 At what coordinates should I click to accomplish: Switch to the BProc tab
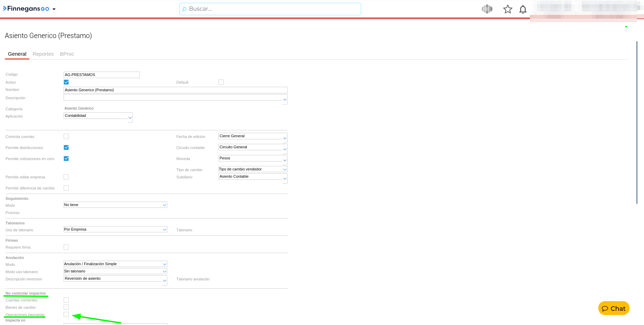tap(67, 54)
